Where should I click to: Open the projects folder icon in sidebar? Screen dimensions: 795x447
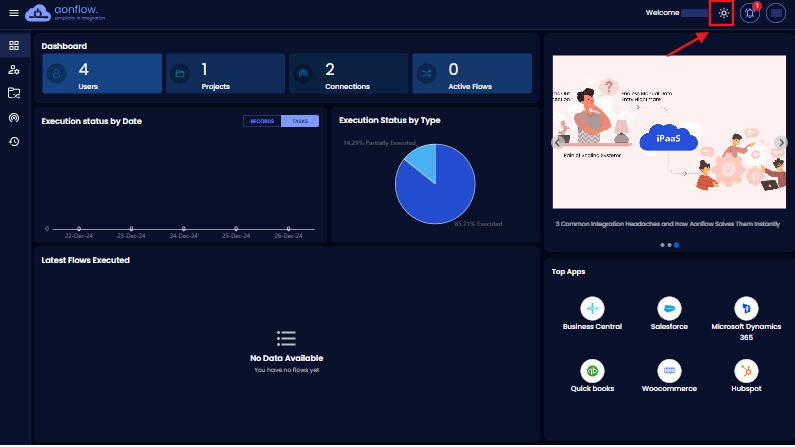pos(13,93)
